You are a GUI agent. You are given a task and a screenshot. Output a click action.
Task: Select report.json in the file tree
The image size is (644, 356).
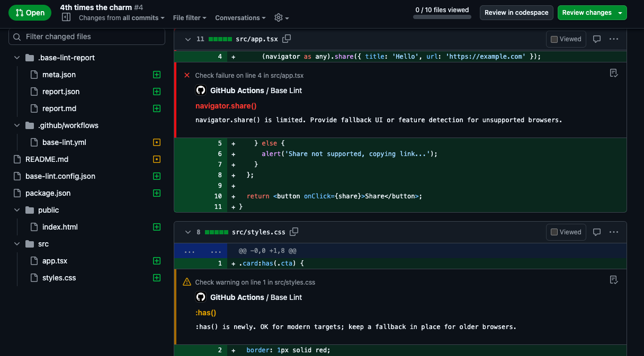[61, 92]
